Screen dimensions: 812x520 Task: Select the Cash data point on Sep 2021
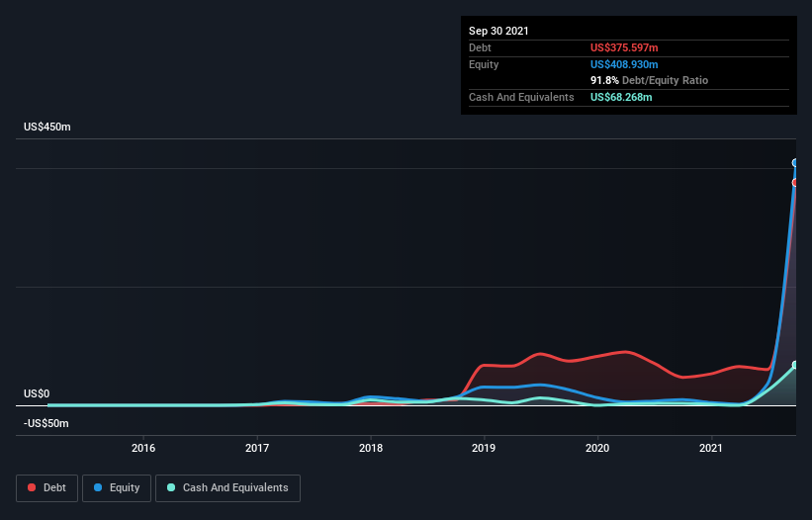[x=795, y=365]
